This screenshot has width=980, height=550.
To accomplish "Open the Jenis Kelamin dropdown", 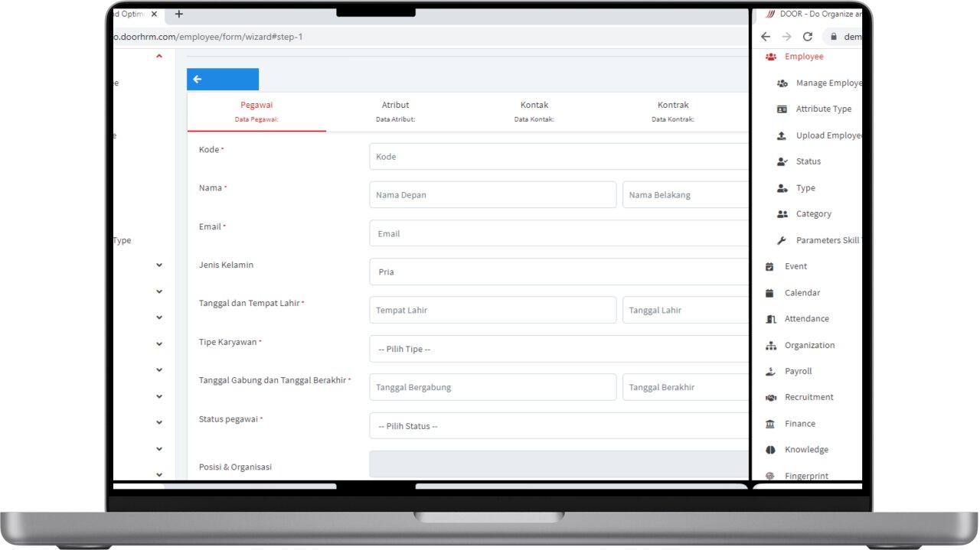I will point(558,272).
